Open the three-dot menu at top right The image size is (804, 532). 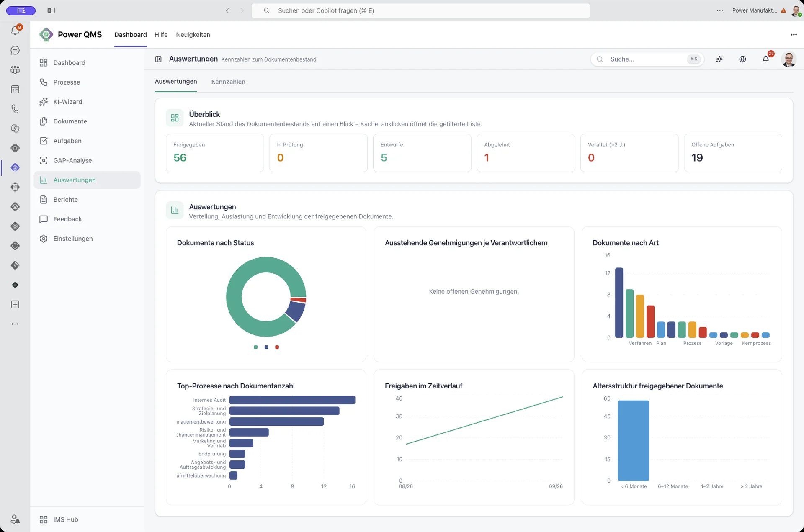tap(794, 35)
